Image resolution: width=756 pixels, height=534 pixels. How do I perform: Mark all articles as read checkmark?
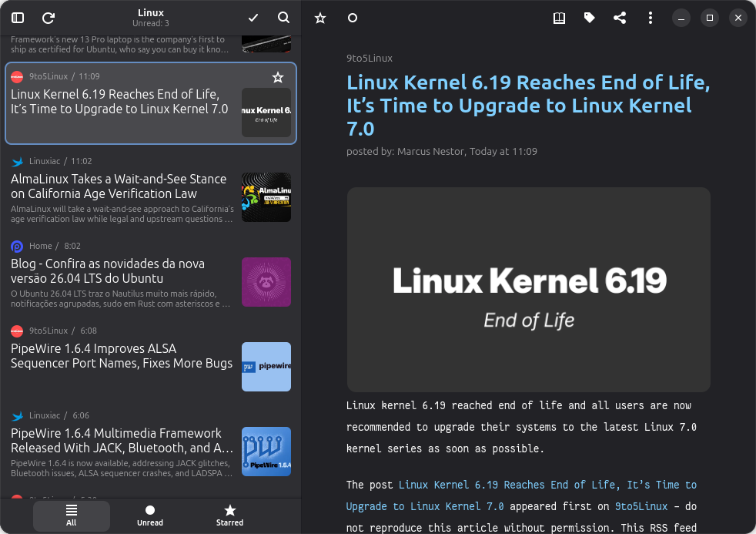[x=253, y=18]
